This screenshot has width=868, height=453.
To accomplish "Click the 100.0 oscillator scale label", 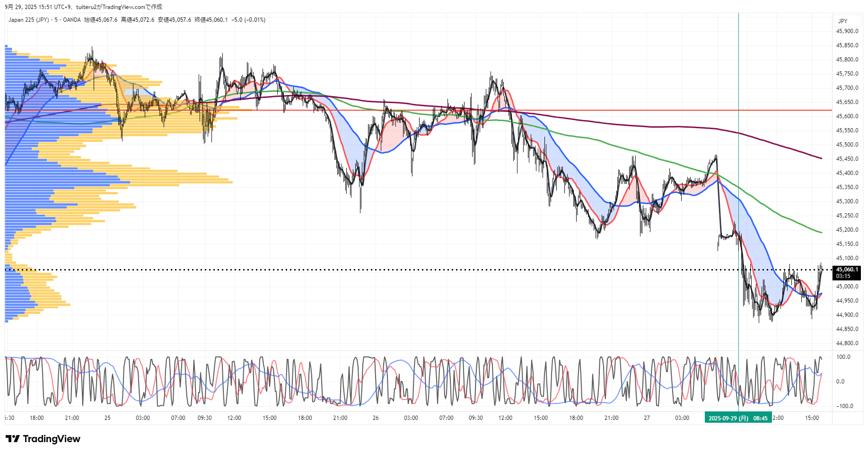I will pyautogui.click(x=843, y=357).
